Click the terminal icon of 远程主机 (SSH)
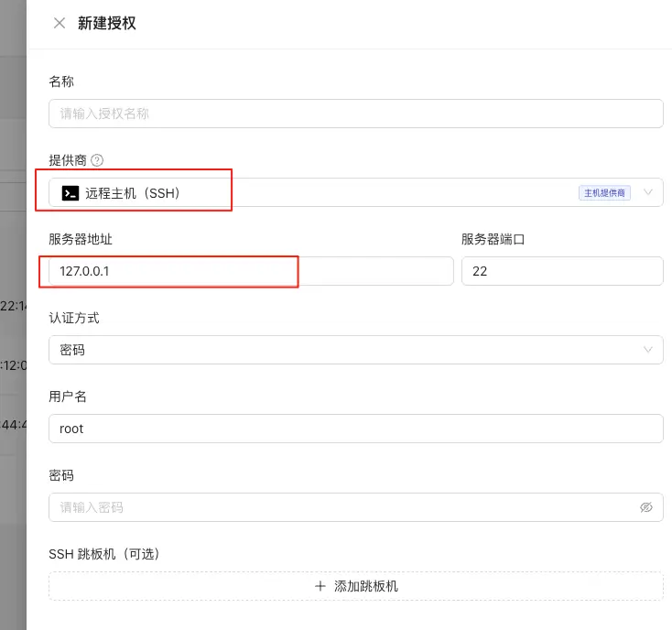Screen dimensions: 672x630 [70, 193]
